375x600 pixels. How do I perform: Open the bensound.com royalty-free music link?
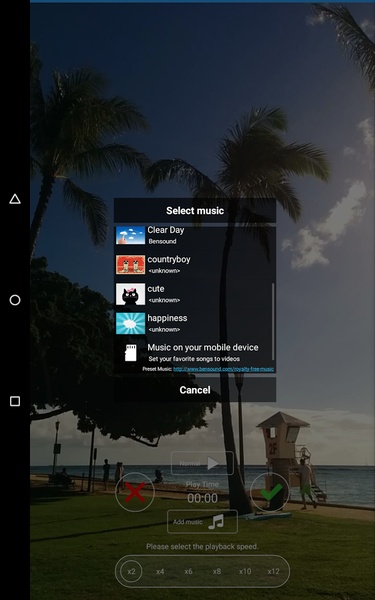coord(223,369)
